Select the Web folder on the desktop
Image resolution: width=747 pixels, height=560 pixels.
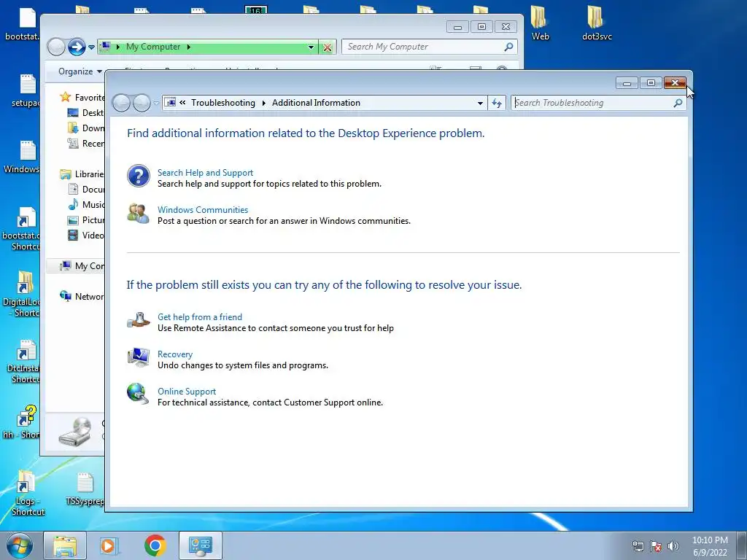(540, 24)
